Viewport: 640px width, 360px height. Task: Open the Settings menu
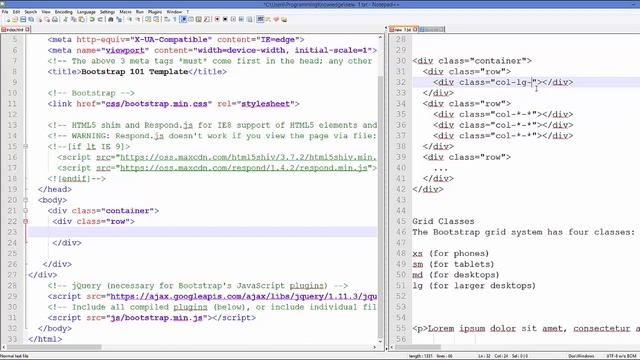point(107,12)
